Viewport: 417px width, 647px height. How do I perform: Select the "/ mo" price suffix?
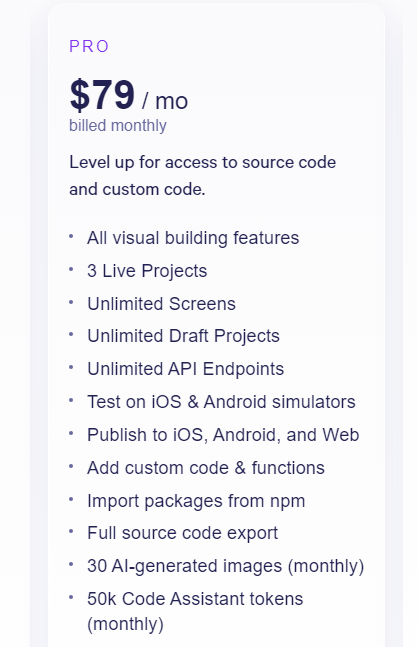point(165,101)
